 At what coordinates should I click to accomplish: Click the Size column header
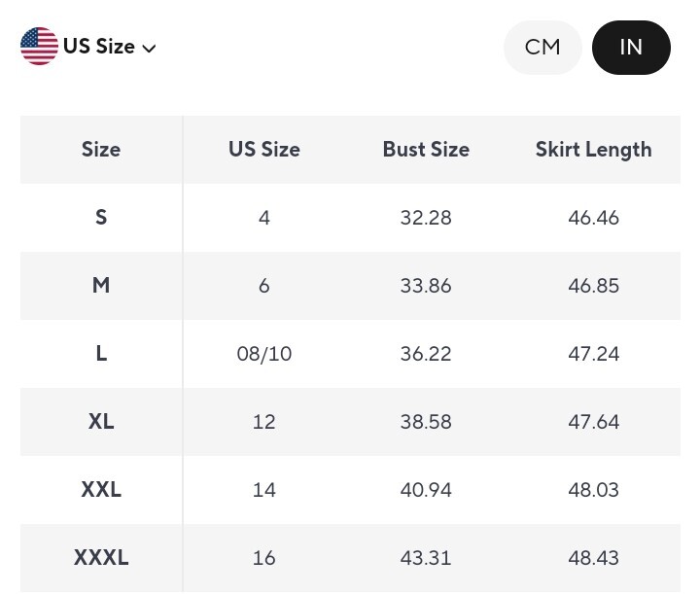pos(101,150)
